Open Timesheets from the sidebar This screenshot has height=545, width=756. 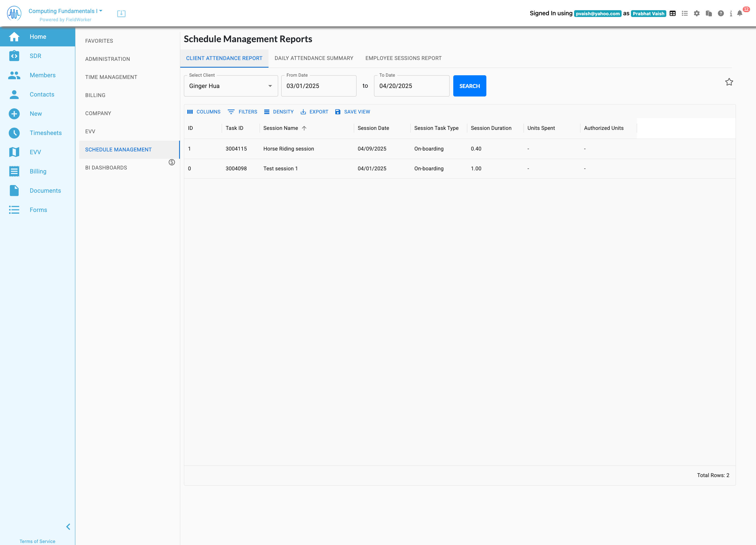click(46, 133)
